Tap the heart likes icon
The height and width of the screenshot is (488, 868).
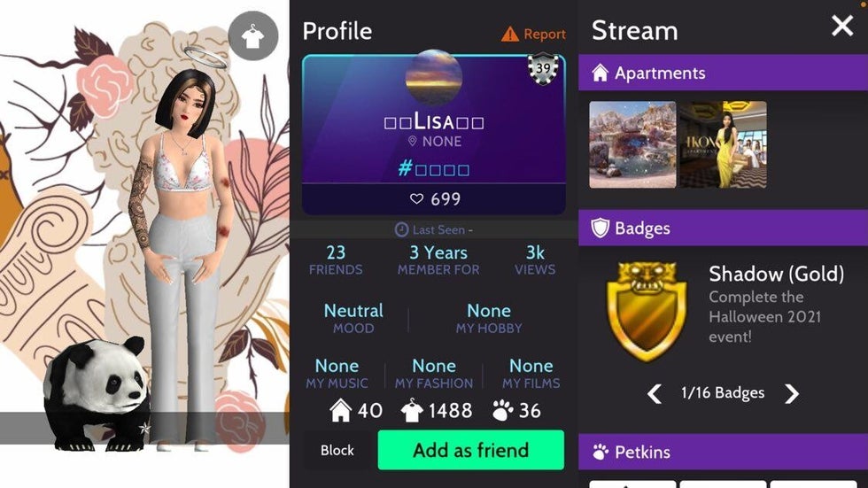417,198
